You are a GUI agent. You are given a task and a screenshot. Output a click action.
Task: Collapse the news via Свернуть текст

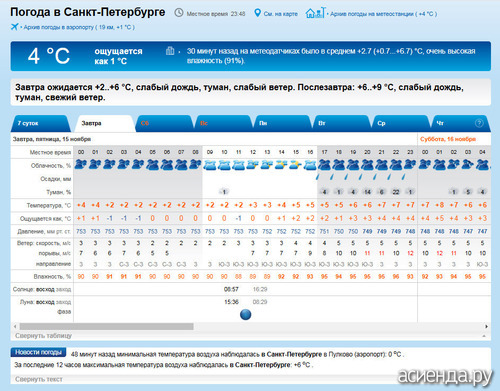coord(39,379)
